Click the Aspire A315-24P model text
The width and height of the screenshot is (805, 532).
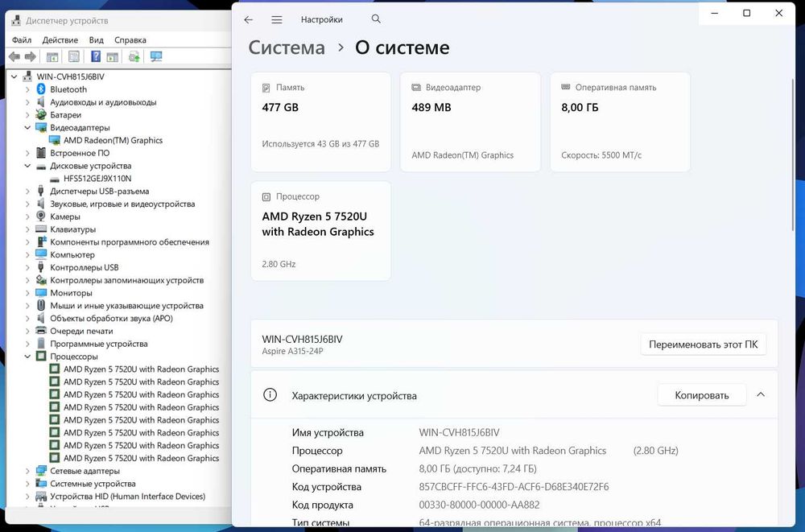(293, 351)
